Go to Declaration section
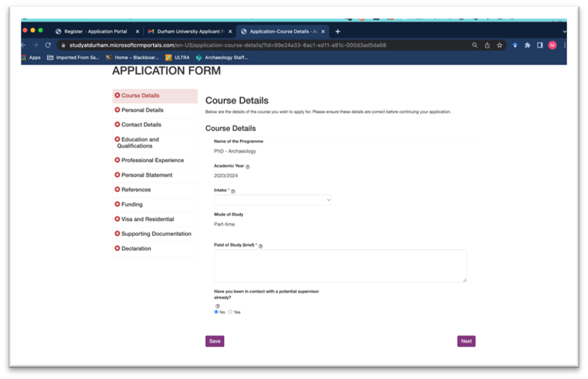Viewport: 588px width, 379px height. point(155,248)
